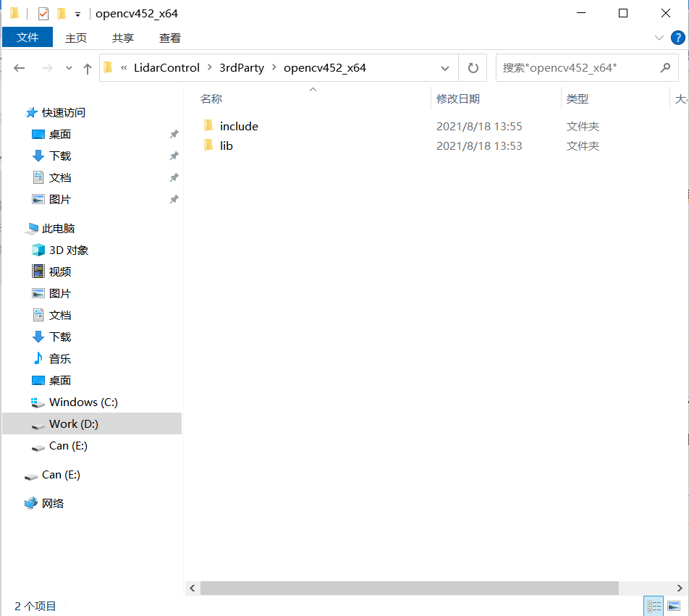
Task: Switch to the 主页 ribbon tab
Action: 75,38
